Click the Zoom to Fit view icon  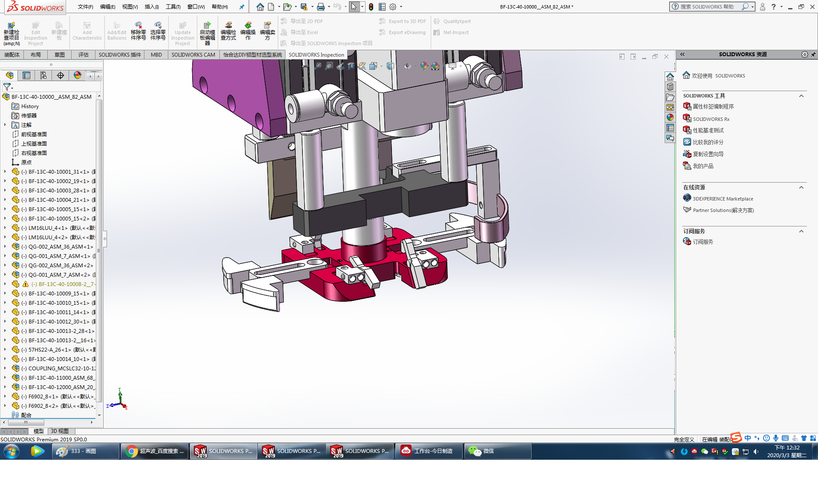pos(318,66)
